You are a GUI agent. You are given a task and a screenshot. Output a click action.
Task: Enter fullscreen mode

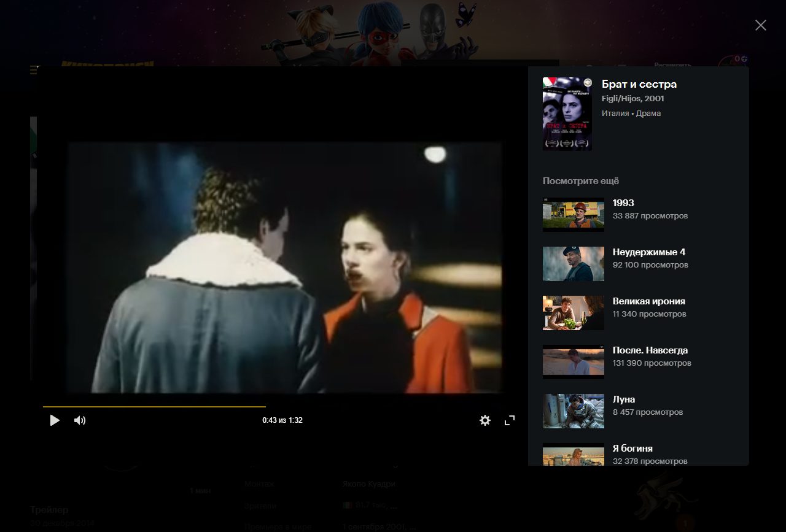click(x=510, y=420)
